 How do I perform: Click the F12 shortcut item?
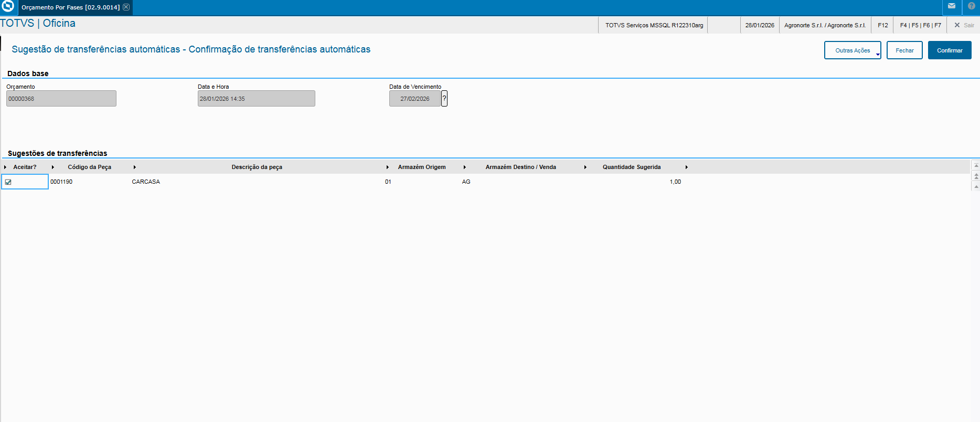[883, 25]
